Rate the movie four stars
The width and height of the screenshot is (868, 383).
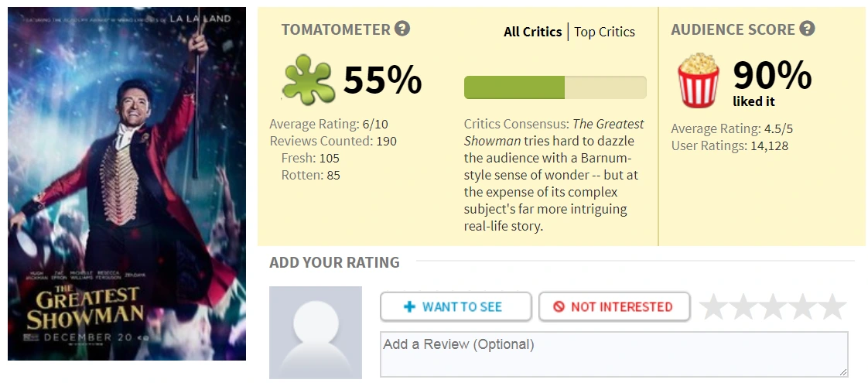(802, 307)
